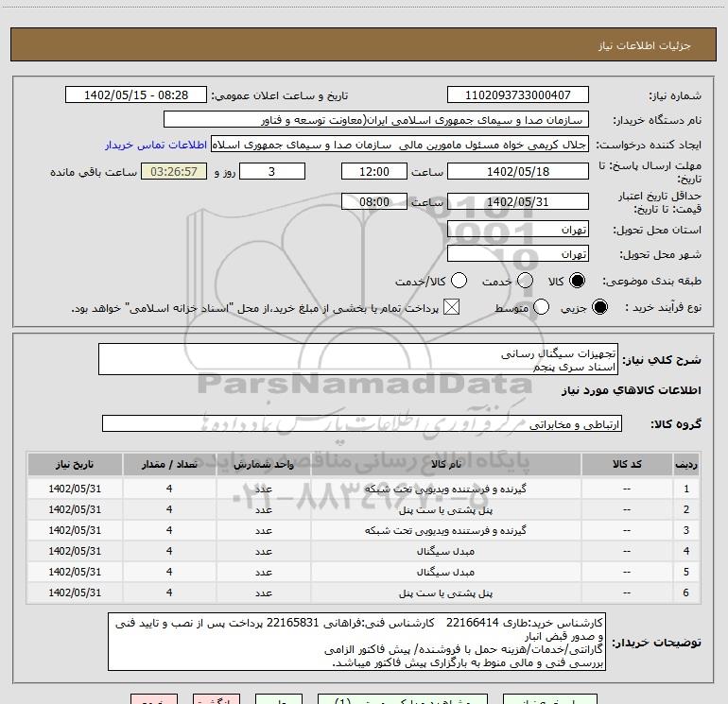Select row 4 item مبدل سیگنال
Screen dimensions: 728x704
coord(445,551)
